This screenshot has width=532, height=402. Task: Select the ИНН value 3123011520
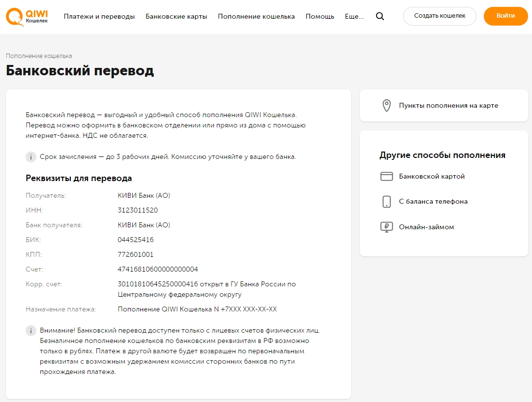click(138, 210)
